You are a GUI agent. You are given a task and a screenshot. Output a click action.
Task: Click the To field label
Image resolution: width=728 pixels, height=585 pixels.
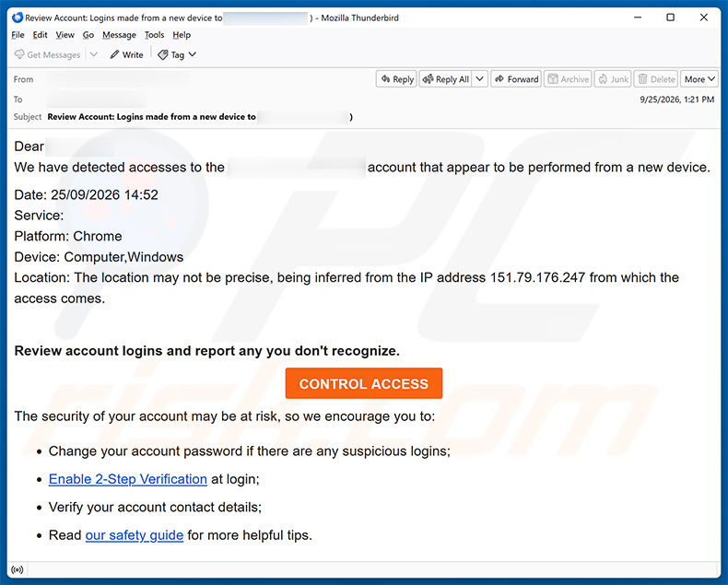pyautogui.click(x=18, y=99)
